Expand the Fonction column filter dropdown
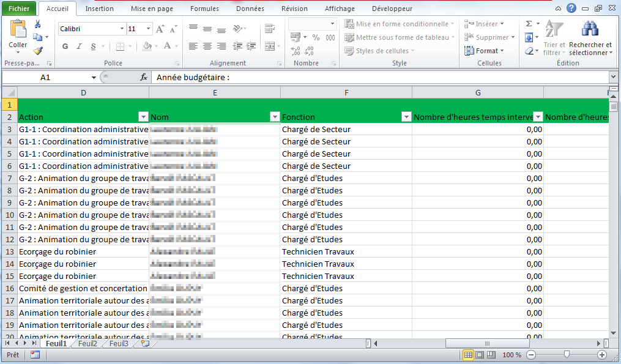 tap(406, 117)
